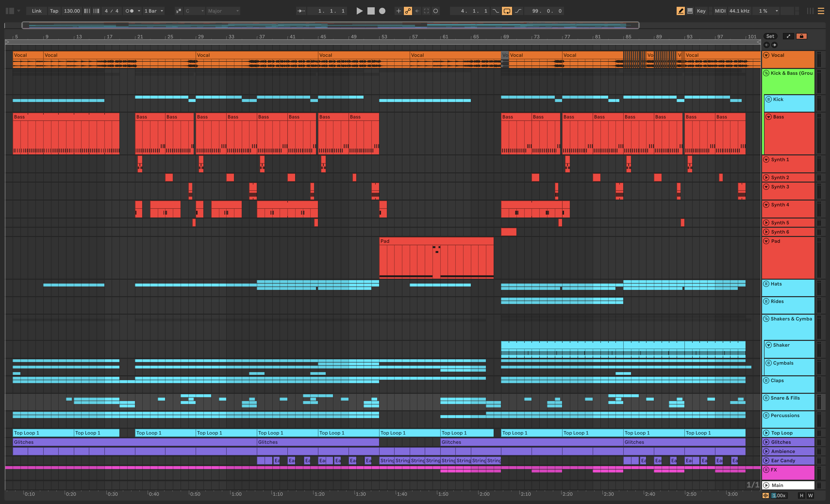830x504 pixels.
Task: Click the arrangement overview scroll bar
Action: tap(330, 25)
